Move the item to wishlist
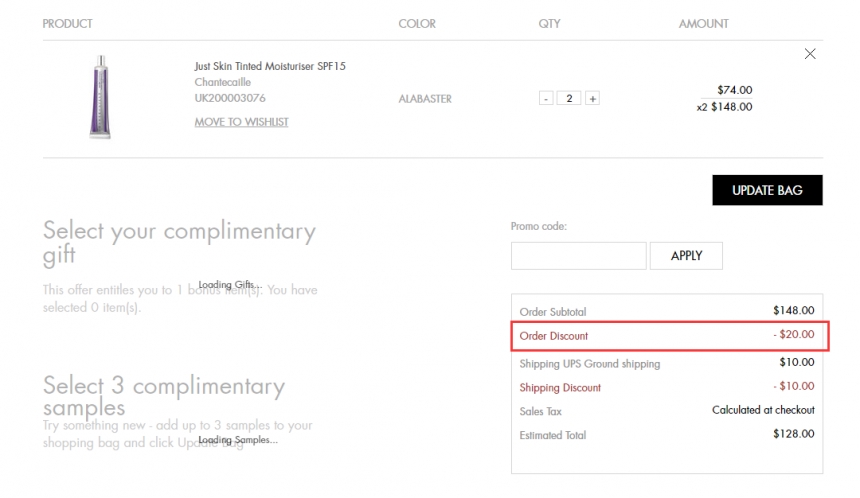The width and height of the screenshot is (860, 498). (241, 122)
